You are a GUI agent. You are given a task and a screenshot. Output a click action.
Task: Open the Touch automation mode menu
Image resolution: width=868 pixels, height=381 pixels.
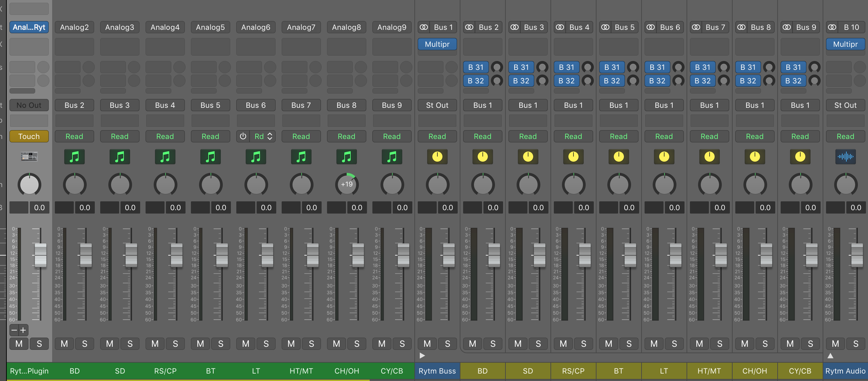pyautogui.click(x=29, y=136)
